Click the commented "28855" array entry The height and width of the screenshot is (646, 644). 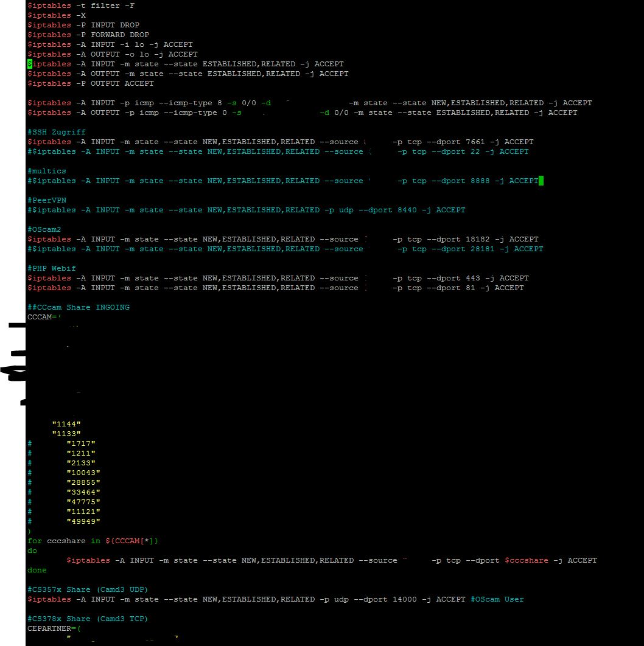point(83,482)
